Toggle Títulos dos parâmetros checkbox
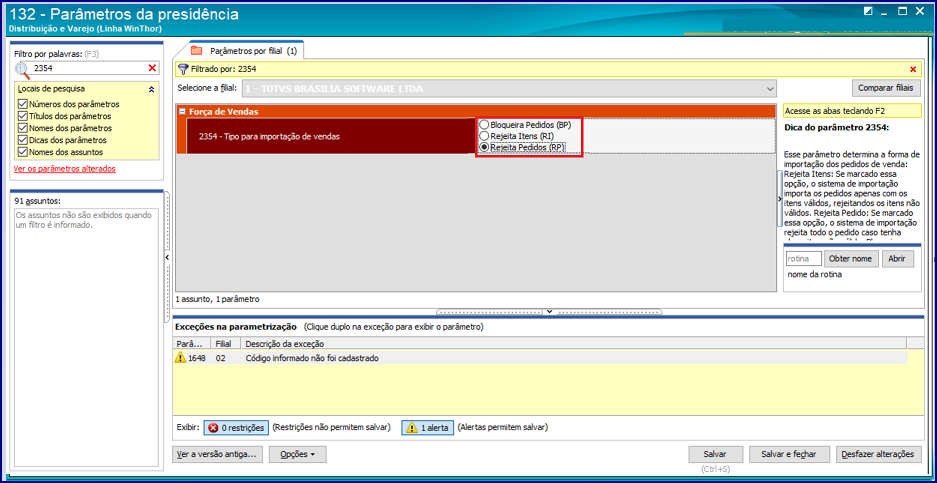 point(23,116)
